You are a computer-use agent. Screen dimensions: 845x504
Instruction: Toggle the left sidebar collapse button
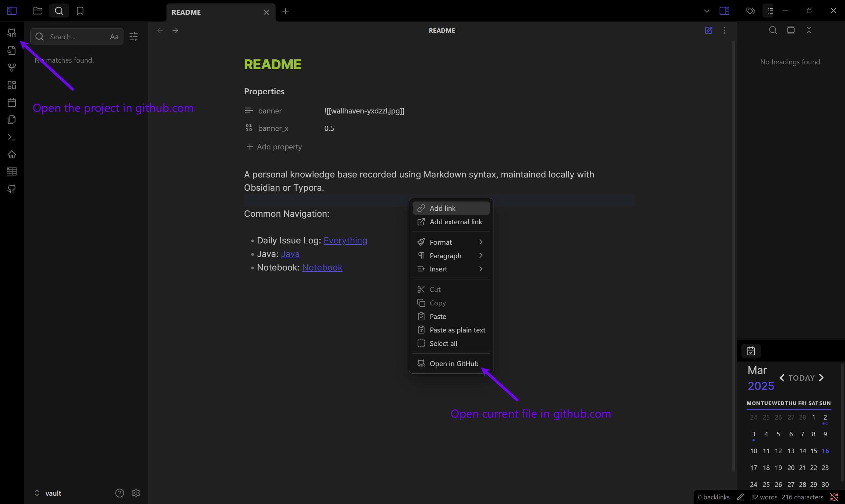click(12, 11)
